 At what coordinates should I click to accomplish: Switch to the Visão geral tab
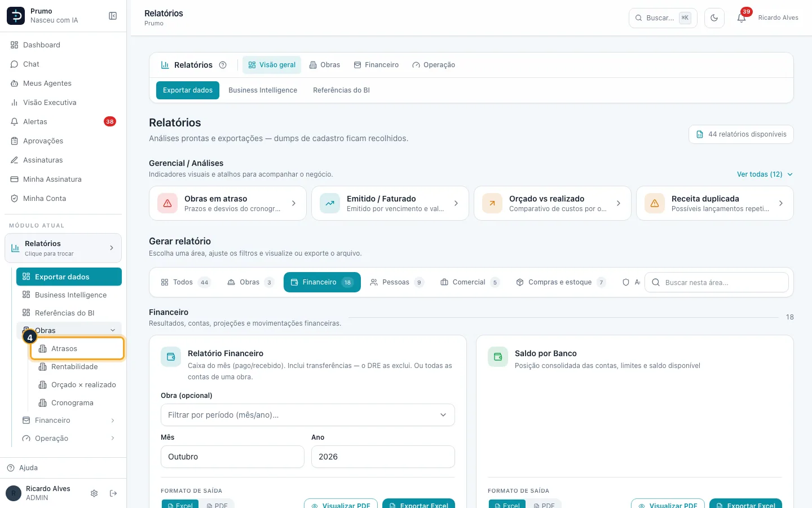pos(272,65)
